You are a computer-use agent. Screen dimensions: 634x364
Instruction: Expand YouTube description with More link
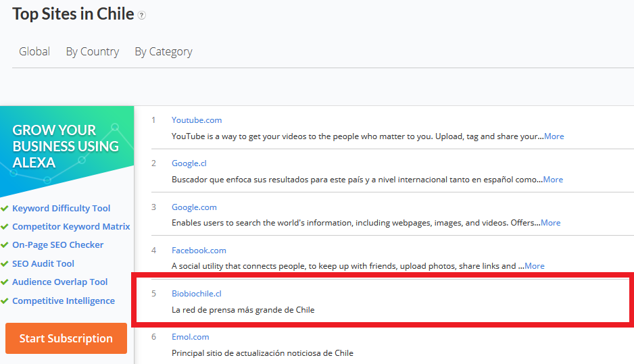(554, 136)
